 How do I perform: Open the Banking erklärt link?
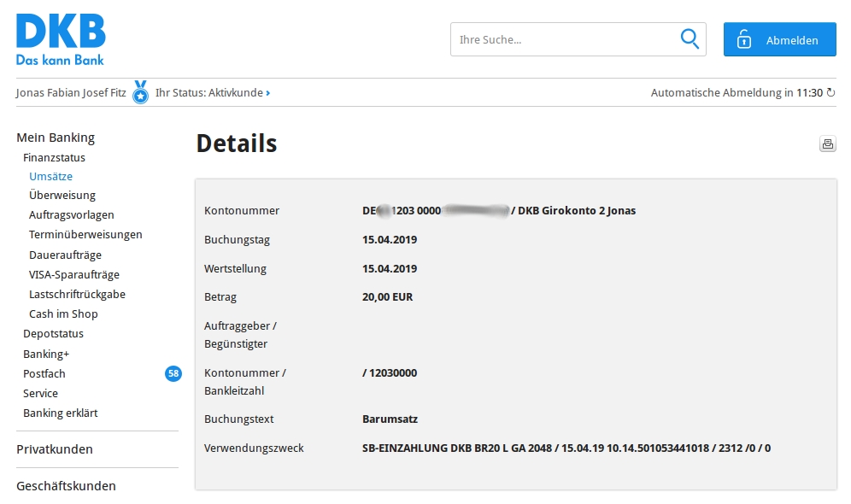pos(61,413)
